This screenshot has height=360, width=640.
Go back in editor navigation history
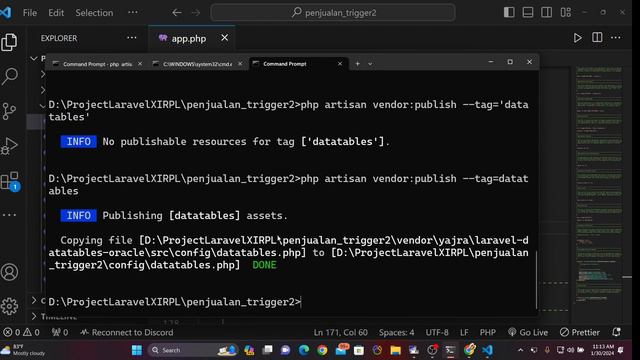point(176,13)
